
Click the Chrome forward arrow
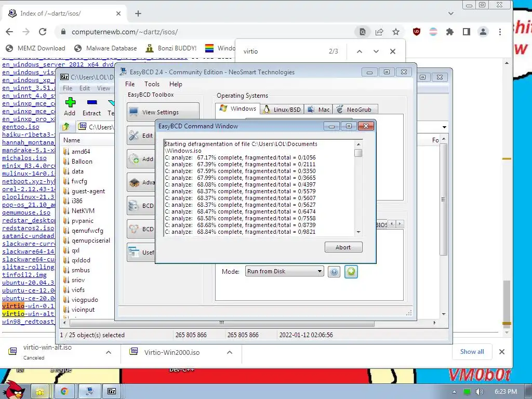pos(26,32)
